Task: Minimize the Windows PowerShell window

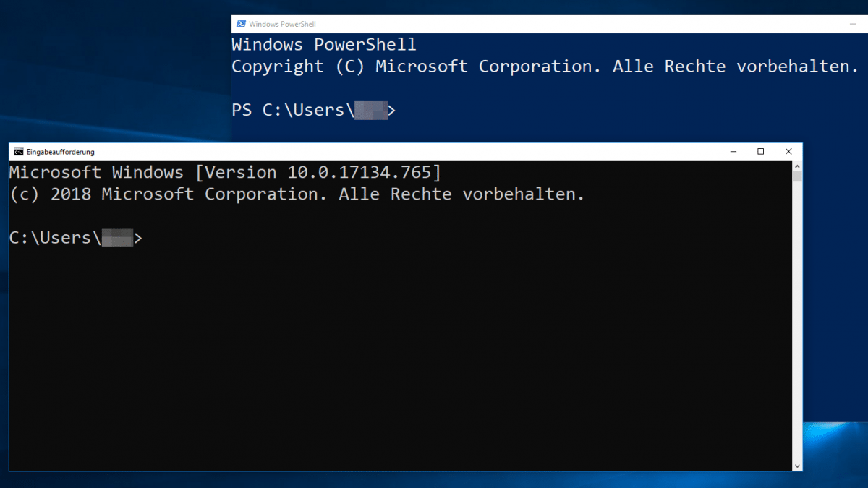Action: [854, 24]
